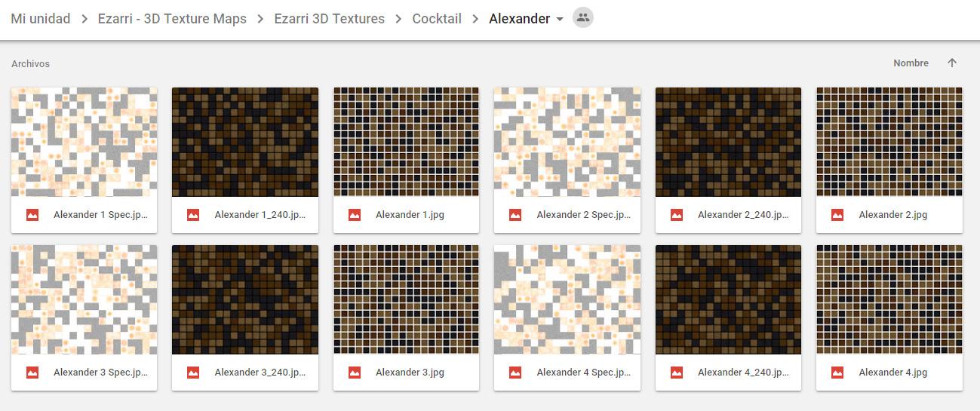Image resolution: width=980 pixels, height=411 pixels.
Task: Select the file name Alexander 2_240.jp...
Action: tap(744, 215)
